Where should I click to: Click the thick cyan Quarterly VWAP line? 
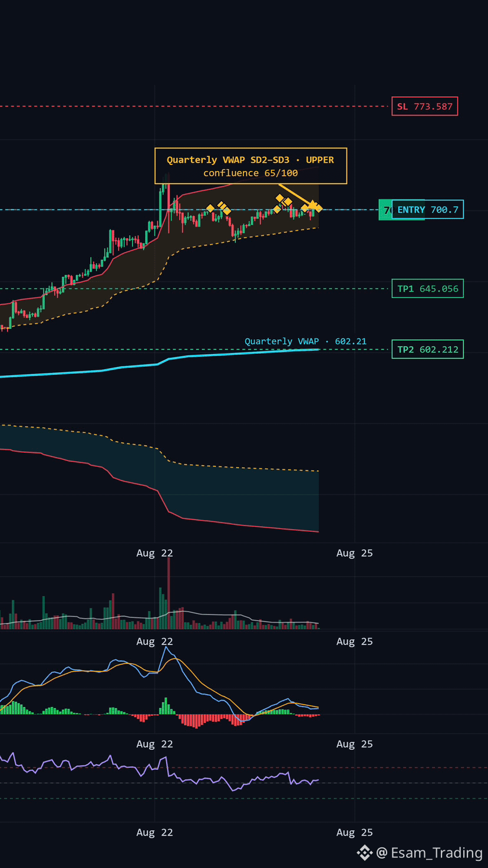[159, 364]
